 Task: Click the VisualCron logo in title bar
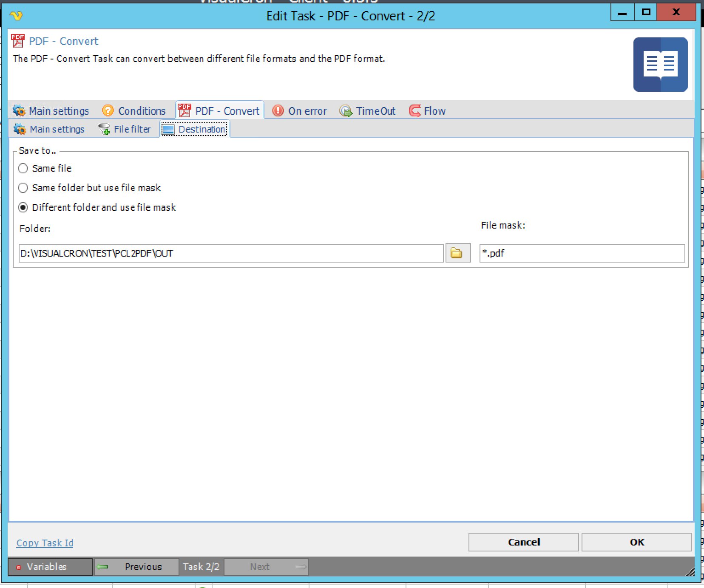point(16,16)
